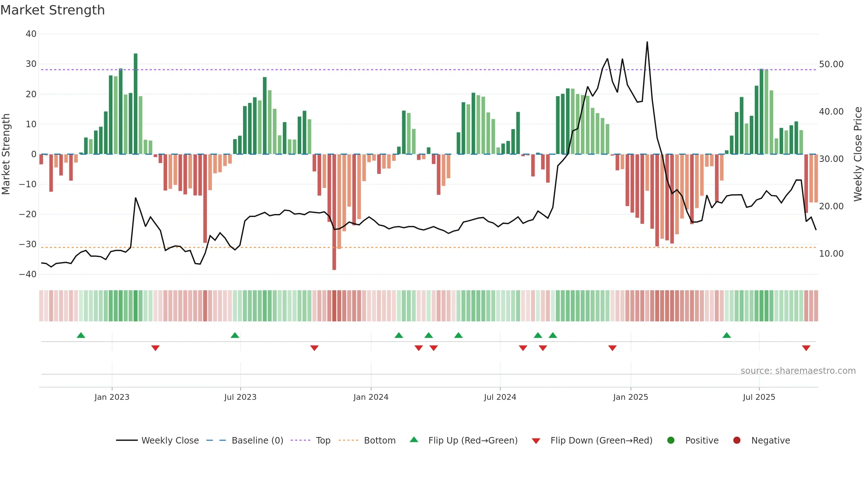Viewport: 868px width, 488px height.
Task: Click the Bottom dotted orange legend icon
Action: pos(349,440)
